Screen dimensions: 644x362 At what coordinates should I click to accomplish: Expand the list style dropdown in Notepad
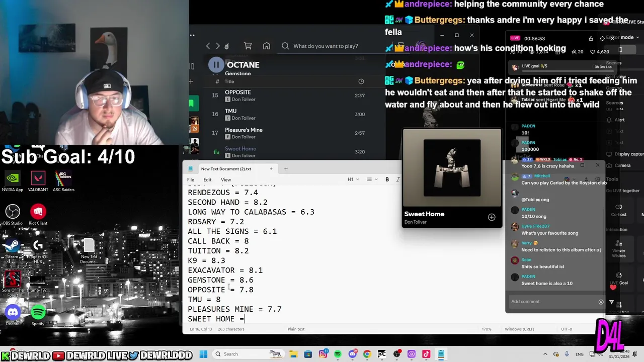pyautogui.click(x=371, y=179)
